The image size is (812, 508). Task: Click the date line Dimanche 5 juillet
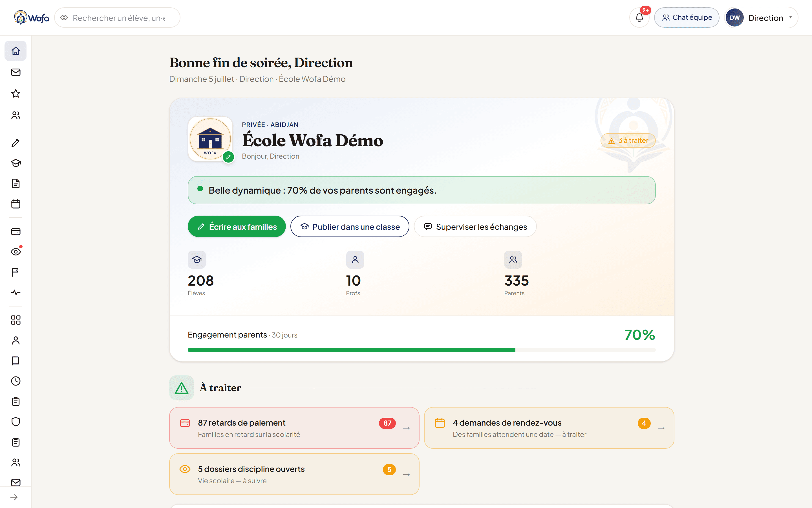point(257,79)
